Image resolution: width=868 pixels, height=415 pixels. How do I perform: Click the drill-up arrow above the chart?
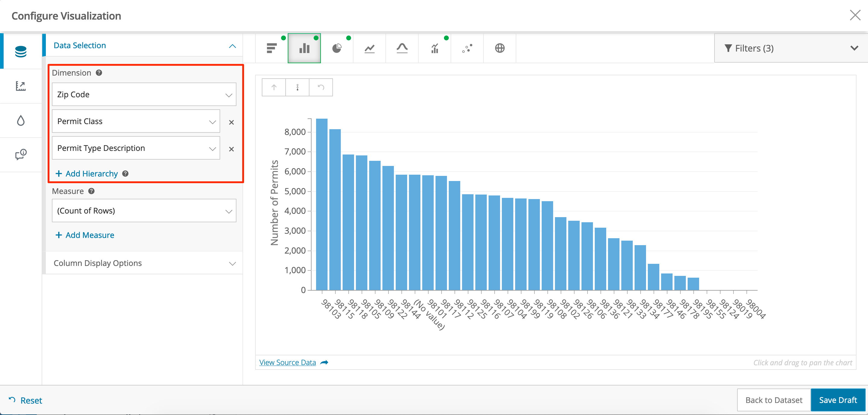pos(274,87)
